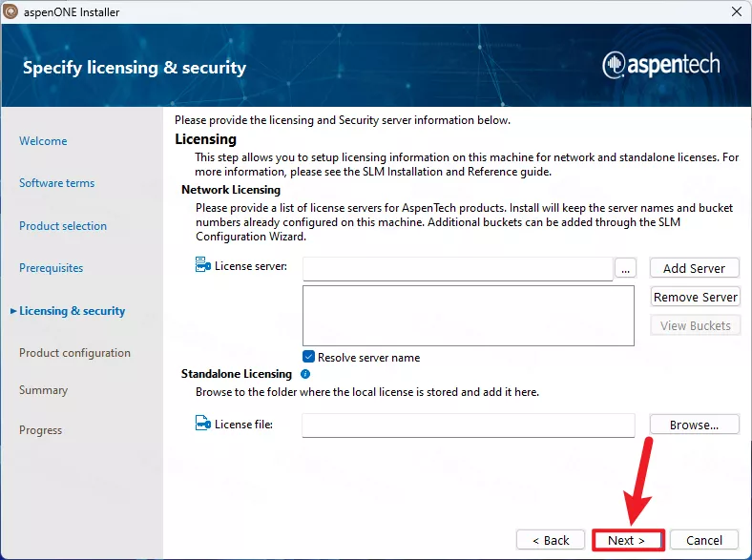
Task: Jump to Product selection step
Action: [63, 226]
